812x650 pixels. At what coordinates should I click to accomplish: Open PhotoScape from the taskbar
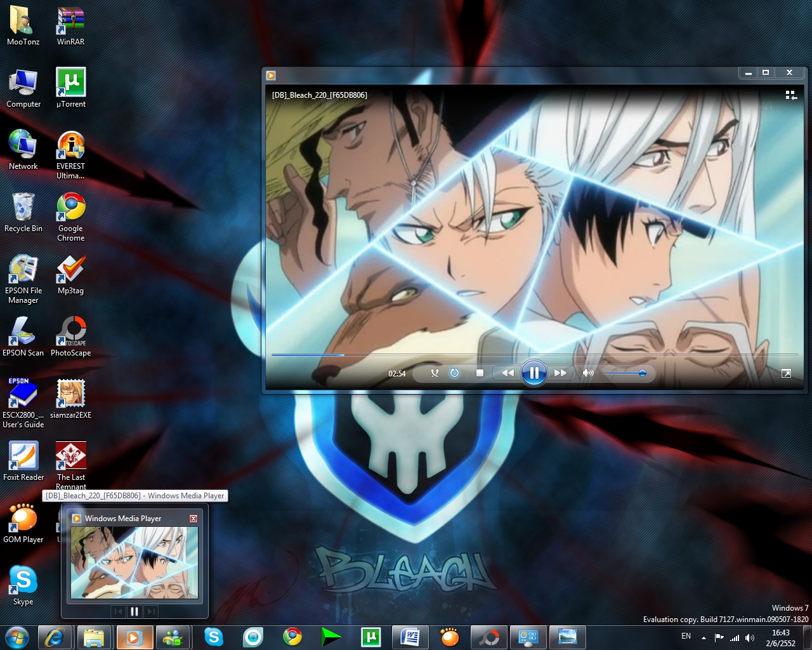click(489, 637)
